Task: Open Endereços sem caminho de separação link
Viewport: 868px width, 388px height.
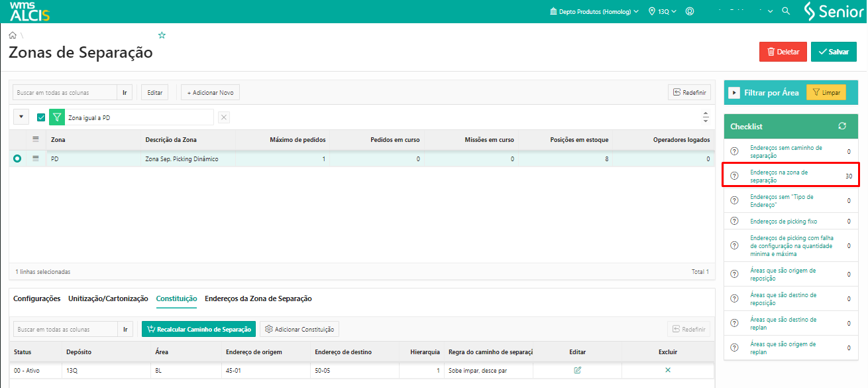Action: pos(786,151)
